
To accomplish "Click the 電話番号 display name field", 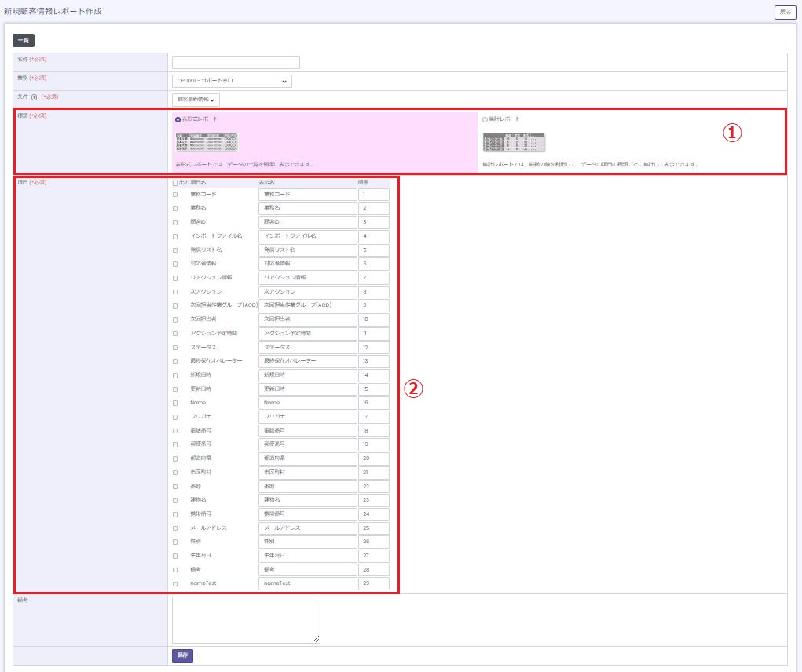I will [x=307, y=431].
